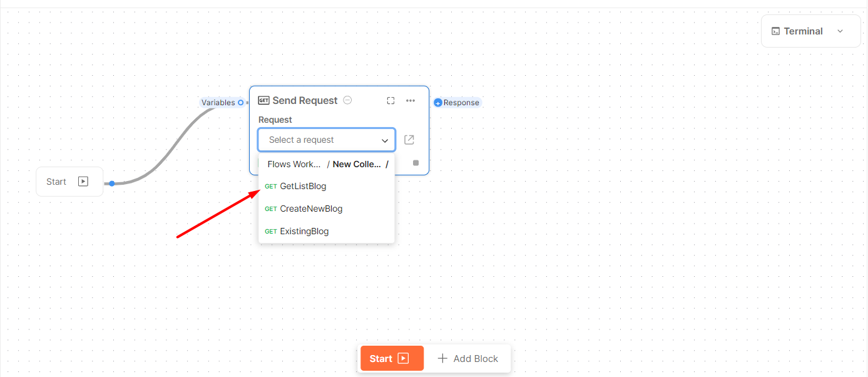868x377 pixels.
Task: Click the gray square stop indicator
Action: (x=416, y=163)
